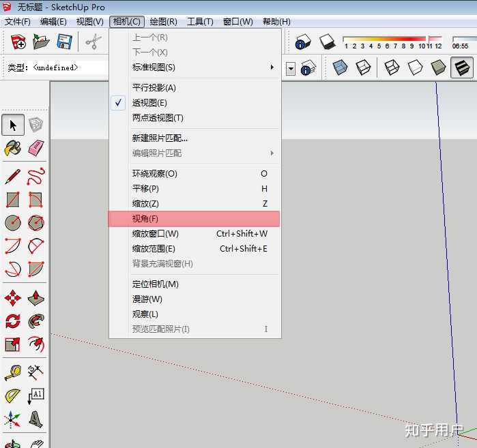Pick the Arc tool
The width and height of the screenshot is (477, 448).
13,246
